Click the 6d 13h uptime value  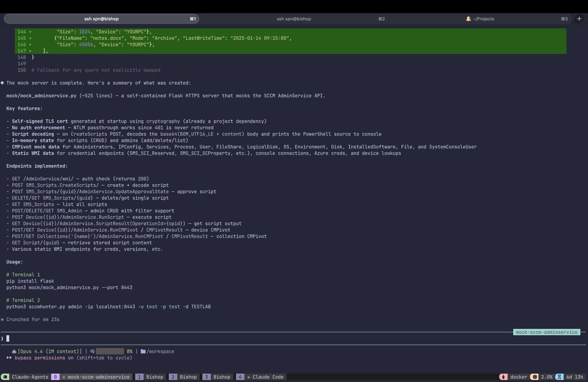574,377
